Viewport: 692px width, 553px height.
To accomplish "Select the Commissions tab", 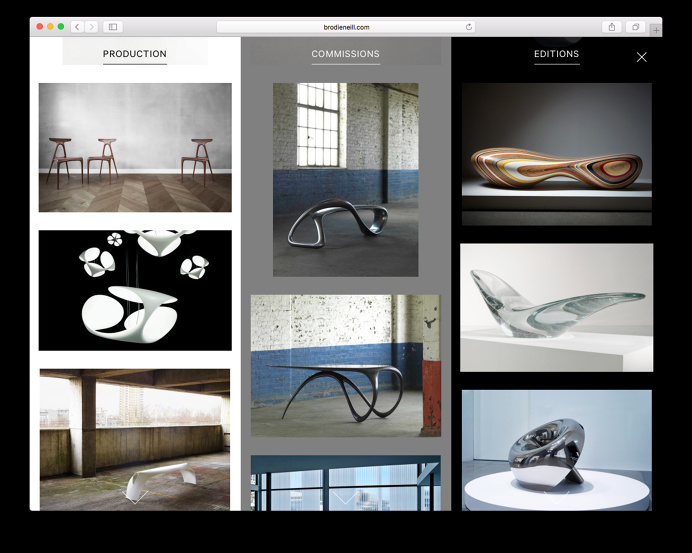I will click(x=345, y=54).
